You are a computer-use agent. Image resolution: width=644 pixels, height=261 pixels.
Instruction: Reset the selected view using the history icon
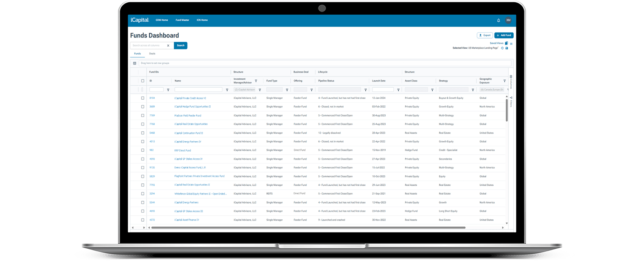pyautogui.click(x=502, y=48)
